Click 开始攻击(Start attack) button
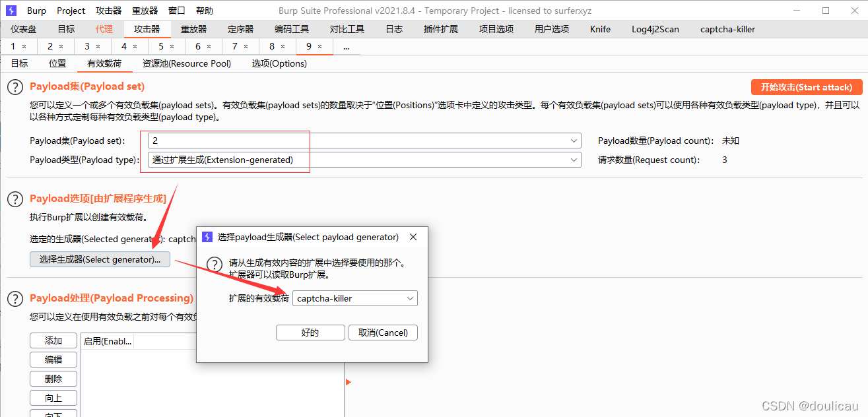This screenshot has width=868, height=417. coord(807,87)
